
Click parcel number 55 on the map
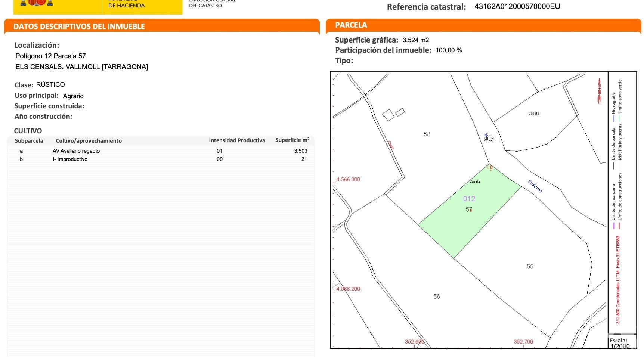click(530, 266)
